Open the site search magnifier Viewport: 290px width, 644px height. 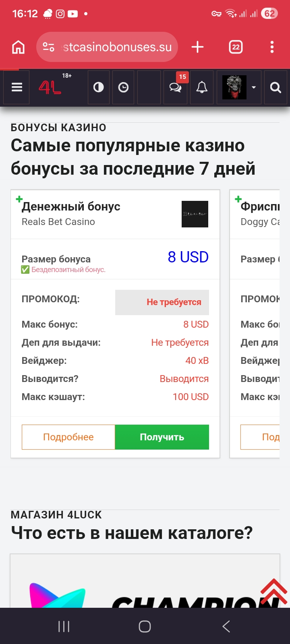pyautogui.click(x=275, y=87)
